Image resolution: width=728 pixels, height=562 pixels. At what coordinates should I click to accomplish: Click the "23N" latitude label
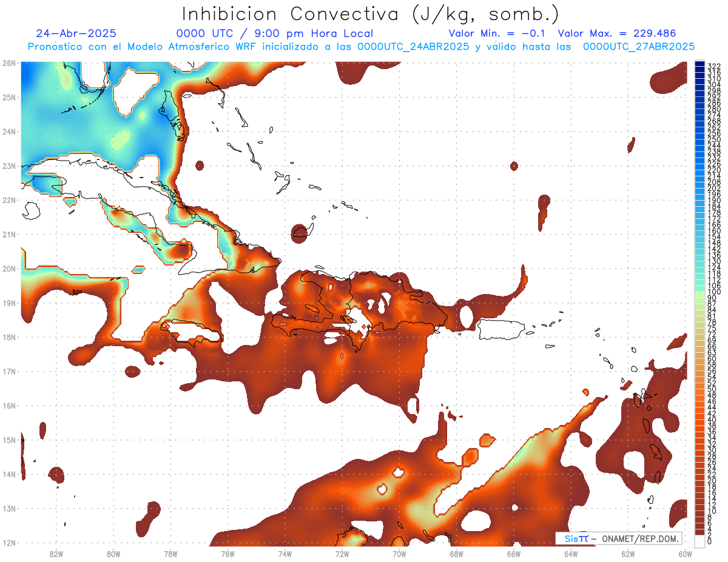9,166
